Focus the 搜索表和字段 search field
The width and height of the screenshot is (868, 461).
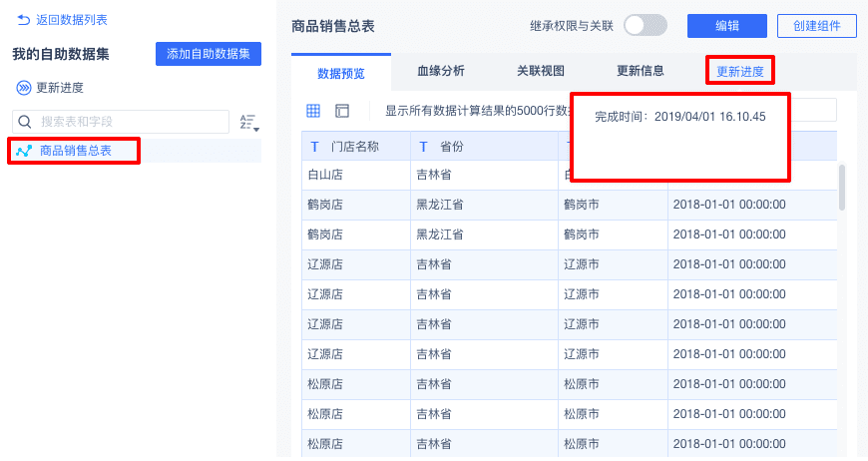click(x=130, y=122)
